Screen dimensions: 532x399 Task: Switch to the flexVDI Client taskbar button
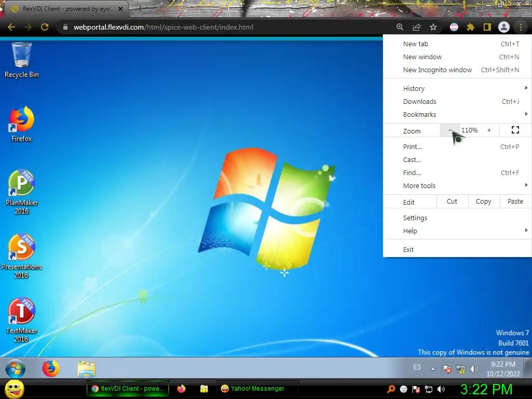click(128, 389)
